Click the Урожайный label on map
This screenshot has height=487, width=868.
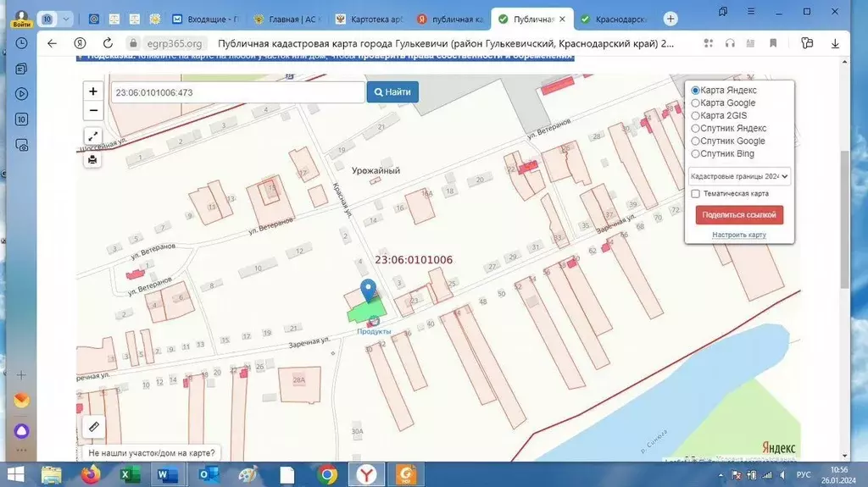click(x=376, y=170)
